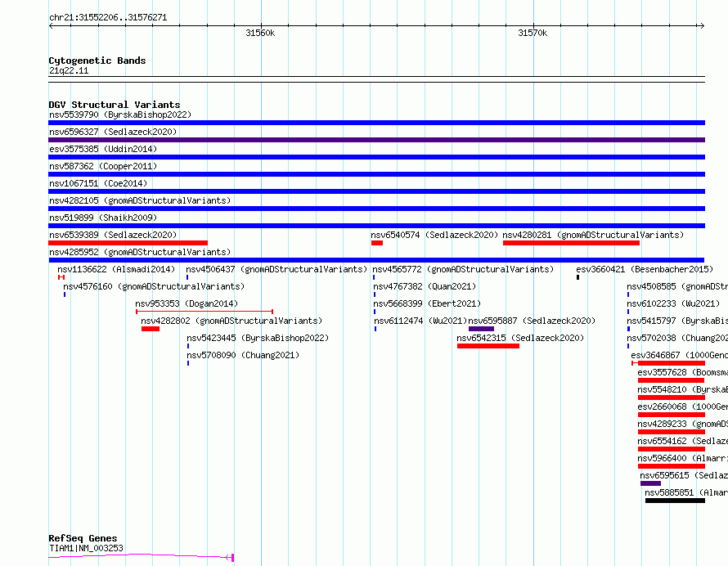Click DGV Structural Variants track title

coord(115,105)
